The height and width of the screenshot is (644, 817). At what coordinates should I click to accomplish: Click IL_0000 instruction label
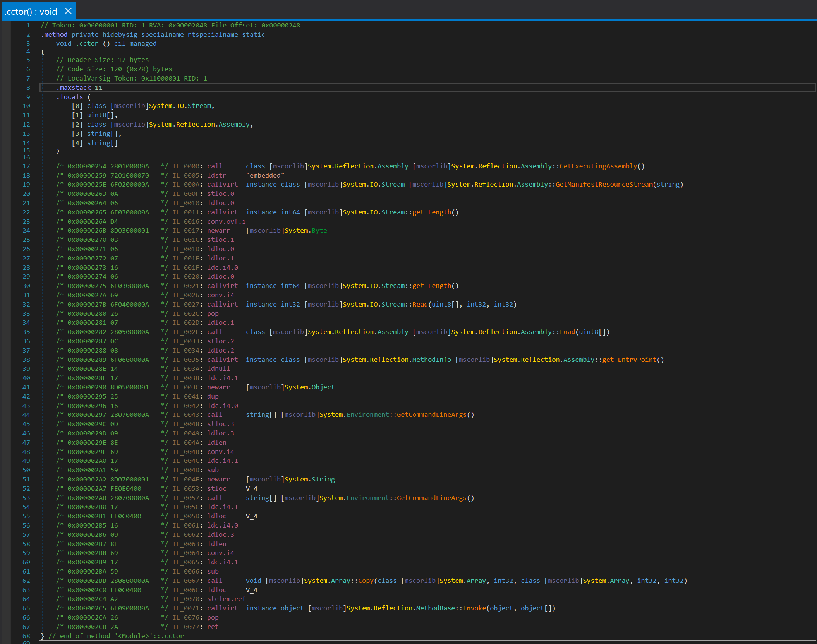point(186,166)
